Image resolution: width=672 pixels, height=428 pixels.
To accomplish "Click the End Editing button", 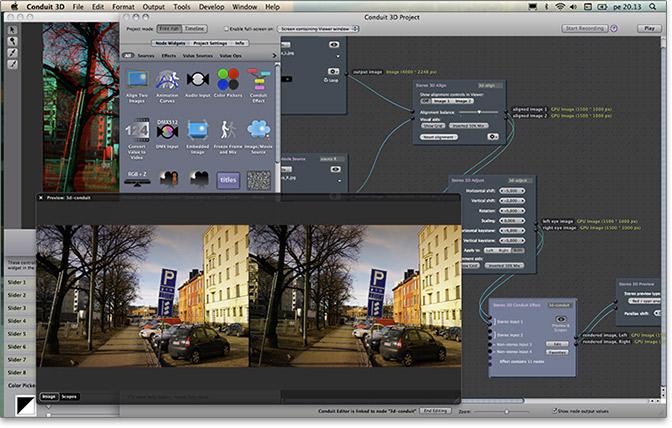I will [435, 410].
